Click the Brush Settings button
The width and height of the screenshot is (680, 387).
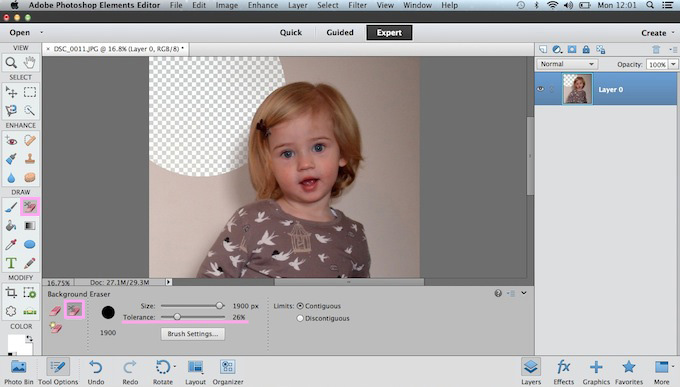[x=193, y=334]
